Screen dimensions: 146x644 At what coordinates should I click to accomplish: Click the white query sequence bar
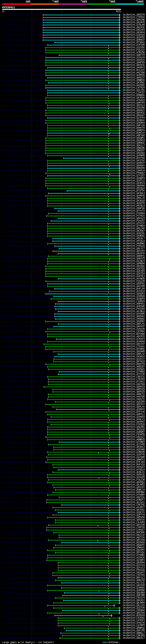click(x=61, y=10)
